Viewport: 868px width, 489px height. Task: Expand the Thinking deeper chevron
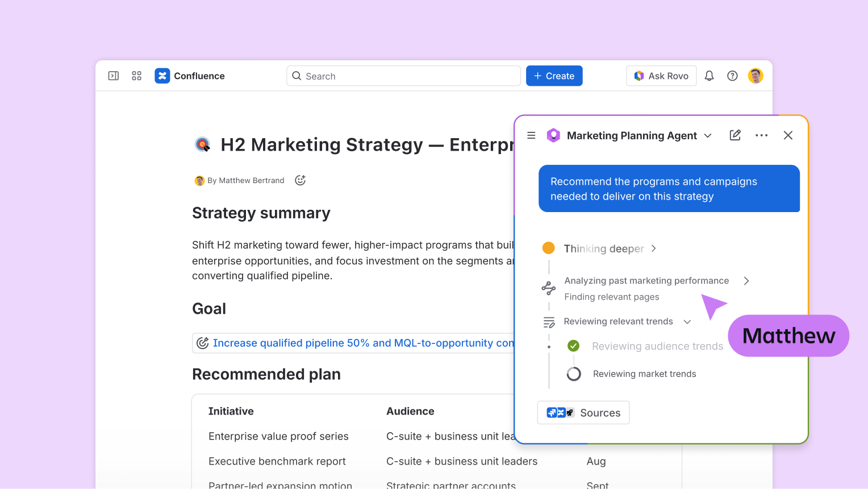654,248
